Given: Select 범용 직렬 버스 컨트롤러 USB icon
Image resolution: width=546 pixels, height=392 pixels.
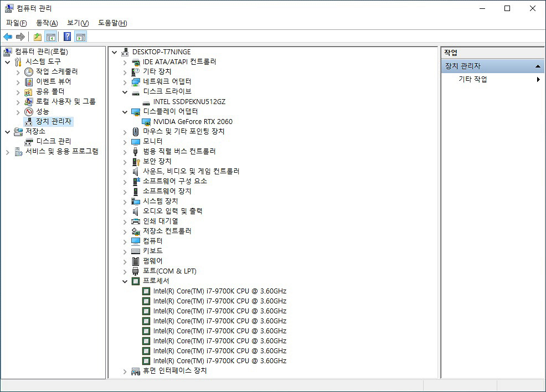Looking at the screenshot, I should click(136, 152).
